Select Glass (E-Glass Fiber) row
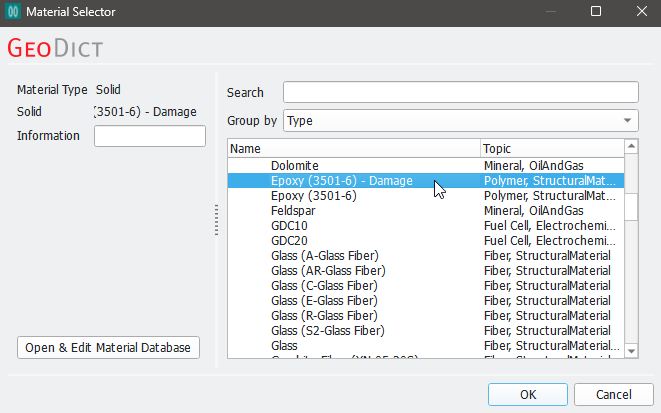This screenshot has width=661, height=413. point(324,300)
